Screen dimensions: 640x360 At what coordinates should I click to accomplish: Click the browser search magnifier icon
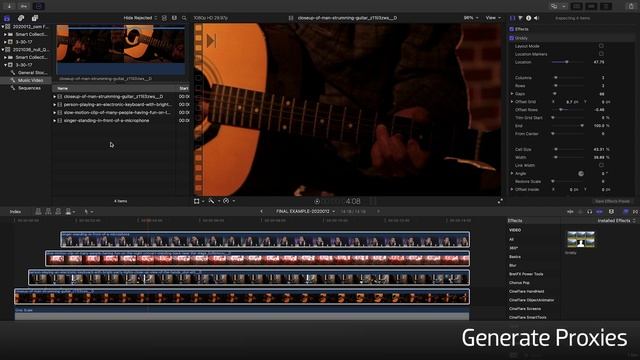point(184,18)
